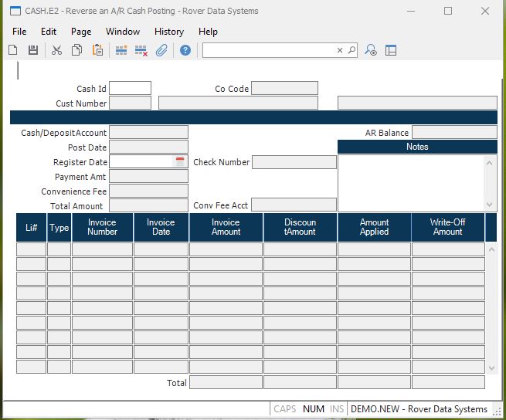This screenshot has width=506, height=420.
Task: Click the magnifier search icon
Action: pyautogui.click(x=351, y=50)
